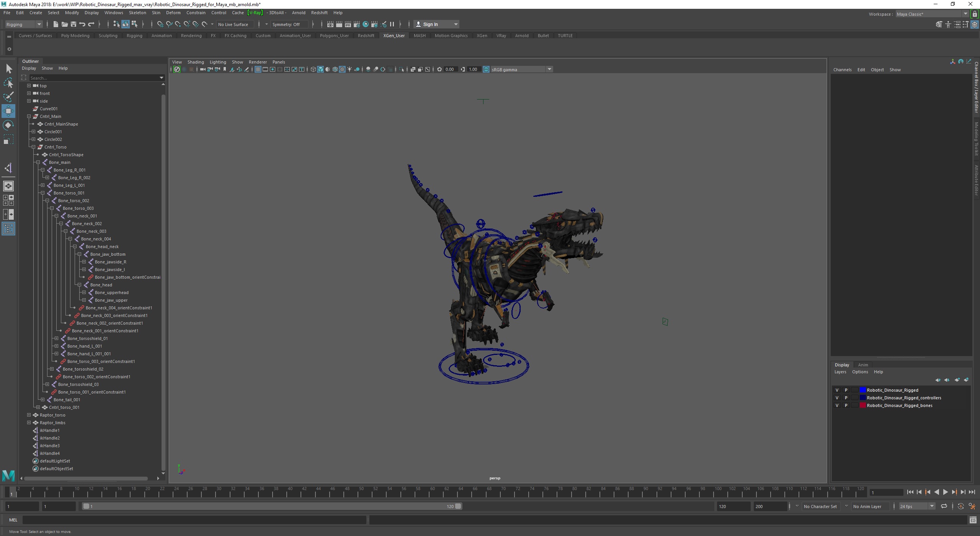
Task: Switch to the Motion Graphics shelf tab
Action: coord(451,36)
